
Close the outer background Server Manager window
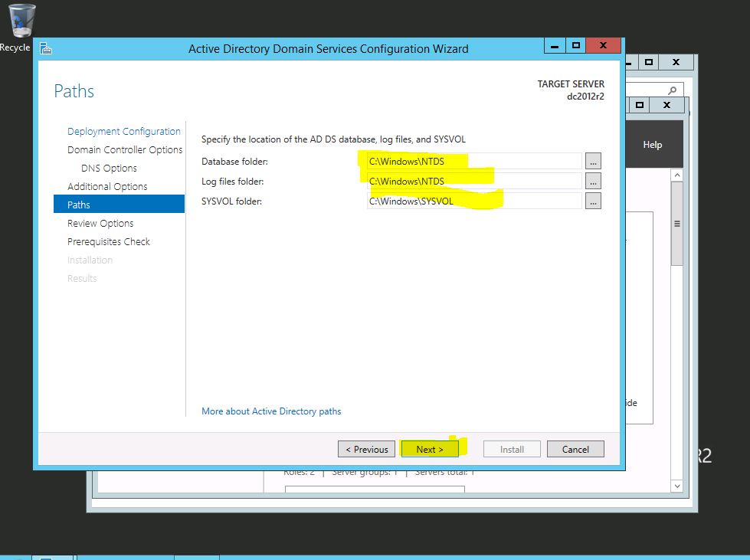pos(676,62)
